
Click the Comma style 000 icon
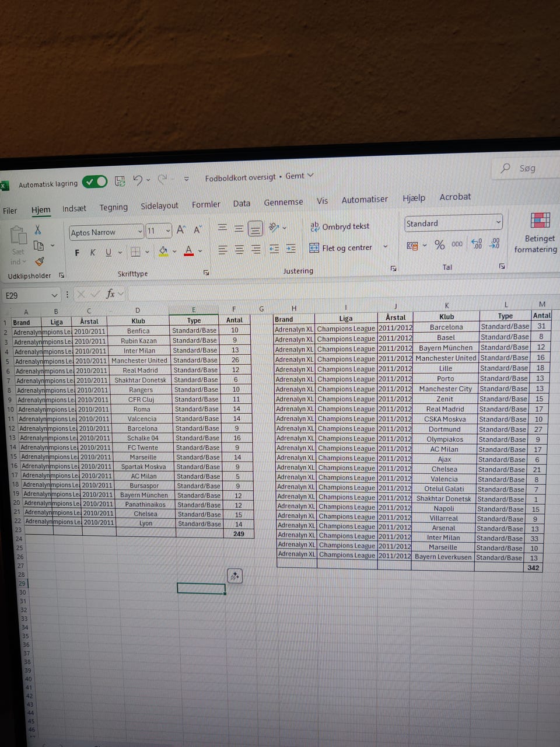coord(457,244)
